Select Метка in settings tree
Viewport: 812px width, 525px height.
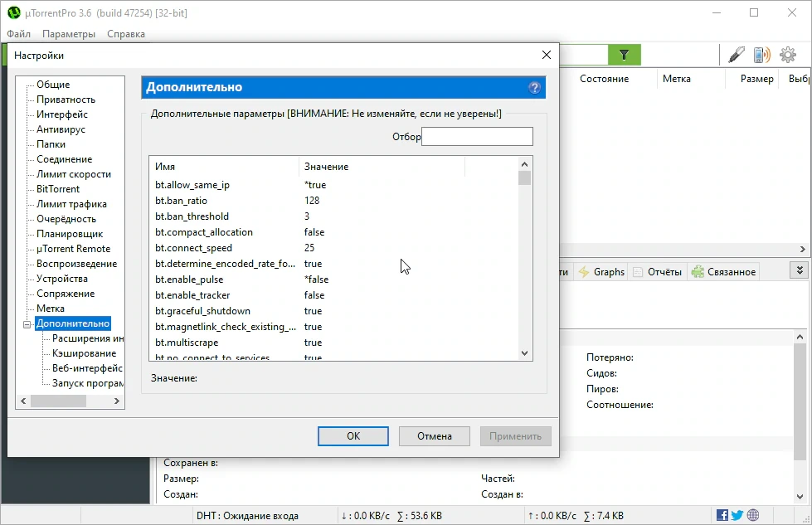pos(51,309)
